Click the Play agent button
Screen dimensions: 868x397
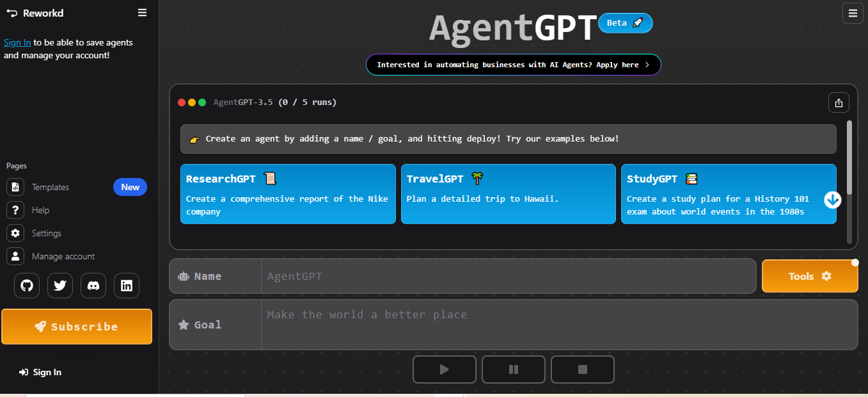pos(445,369)
